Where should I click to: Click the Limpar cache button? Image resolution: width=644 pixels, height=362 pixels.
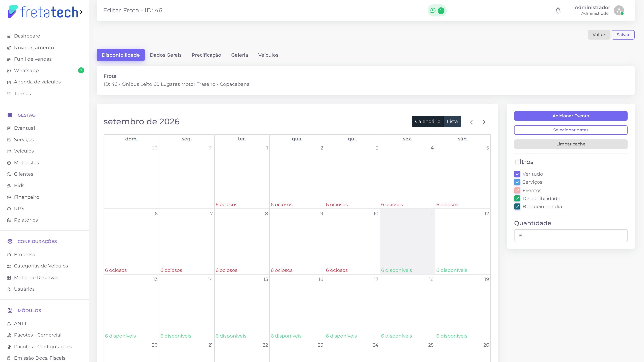pyautogui.click(x=571, y=144)
